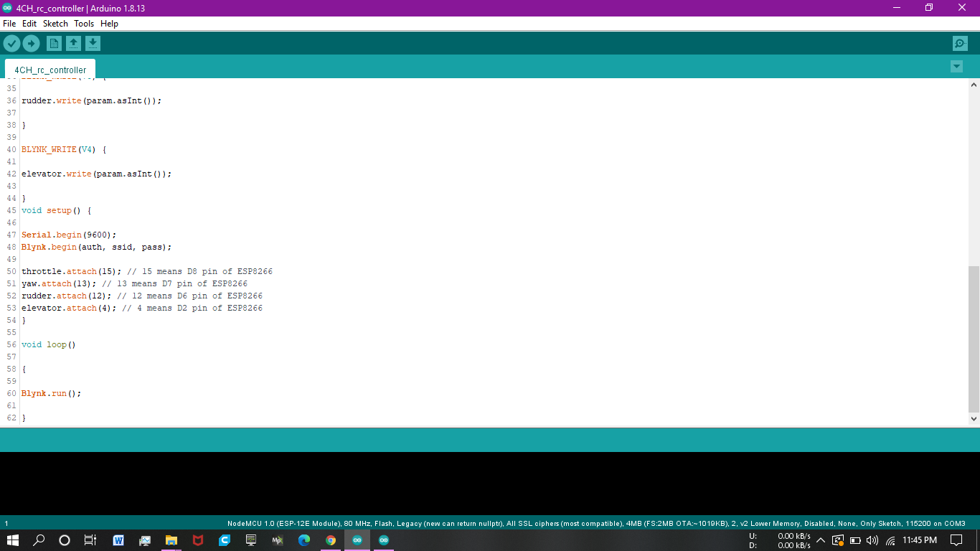Open Google Chrome from the taskbar

pos(331,540)
